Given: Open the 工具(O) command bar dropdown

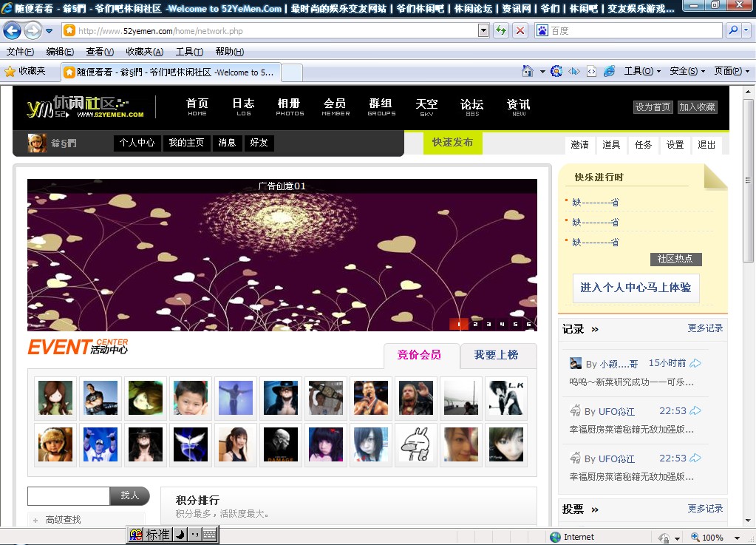Looking at the screenshot, I should [642, 72].
